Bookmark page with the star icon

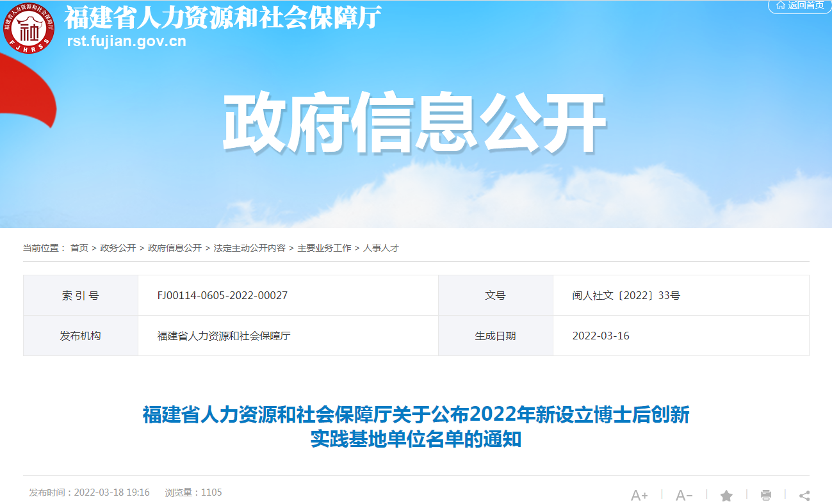point(726,495)
